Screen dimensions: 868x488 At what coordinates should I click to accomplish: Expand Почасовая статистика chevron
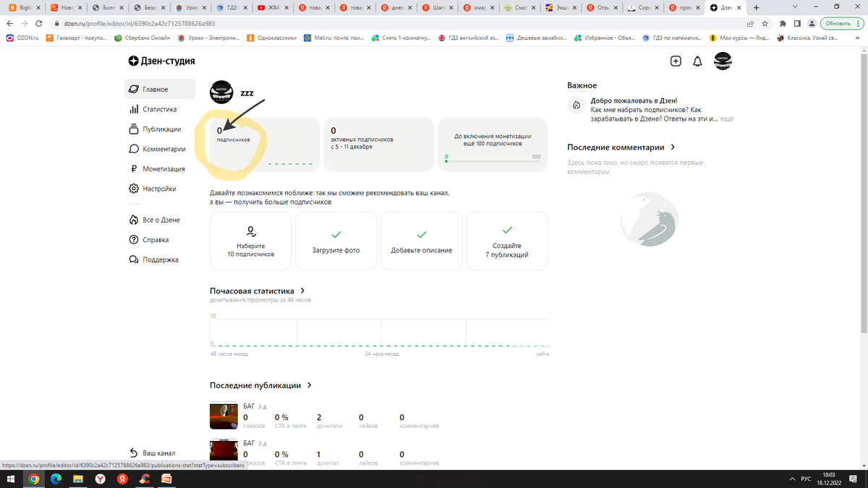(302, 291)
